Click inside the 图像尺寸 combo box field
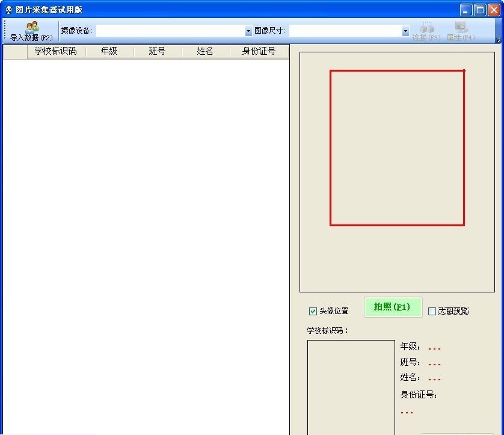 click(346, 31)
